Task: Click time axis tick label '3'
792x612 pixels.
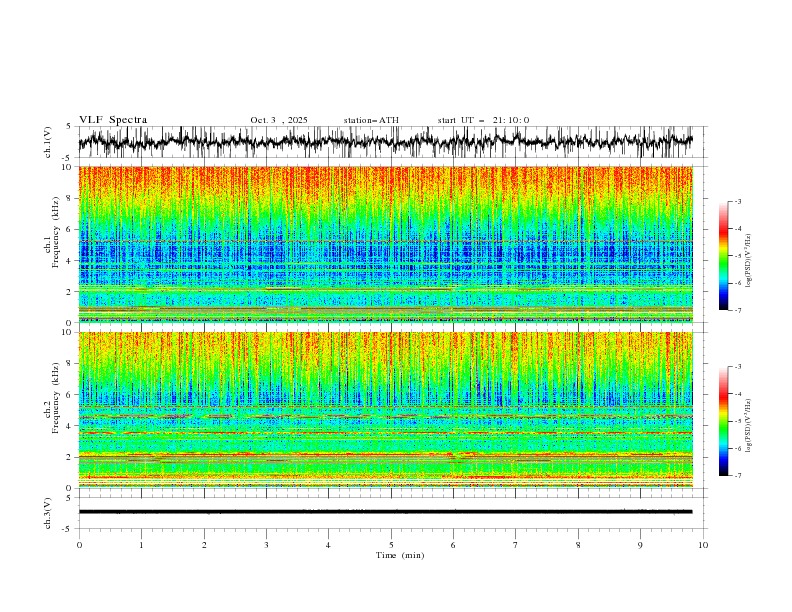Action: [x=266, y=545]
